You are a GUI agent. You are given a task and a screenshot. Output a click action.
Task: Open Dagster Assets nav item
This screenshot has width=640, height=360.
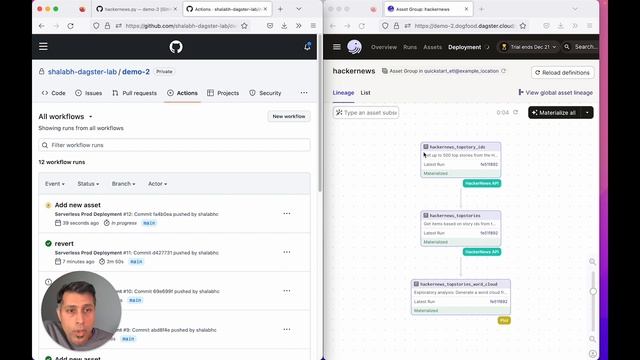pos(433,47)
